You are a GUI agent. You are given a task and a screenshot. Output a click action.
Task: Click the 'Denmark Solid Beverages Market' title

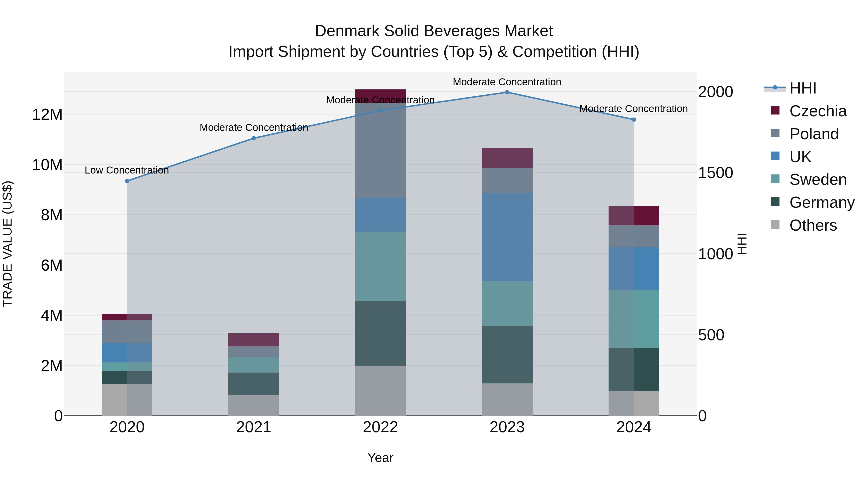coord(434,31)
